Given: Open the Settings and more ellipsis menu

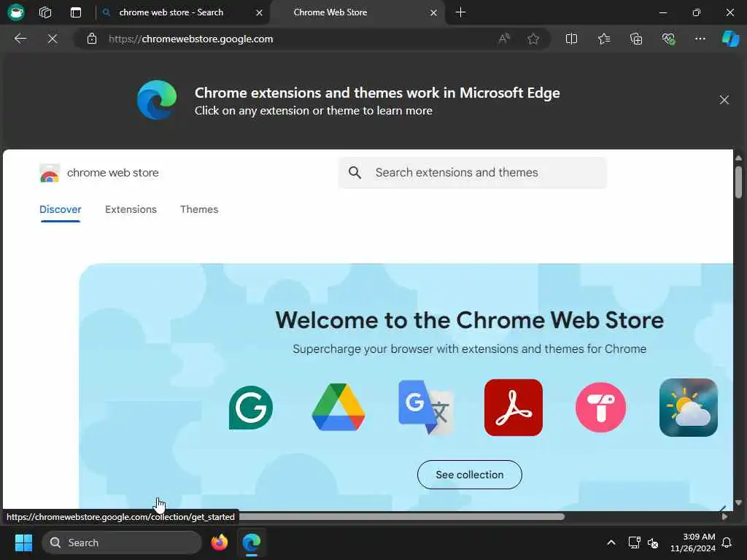Looking at the screenshot, I should (700, 39).
